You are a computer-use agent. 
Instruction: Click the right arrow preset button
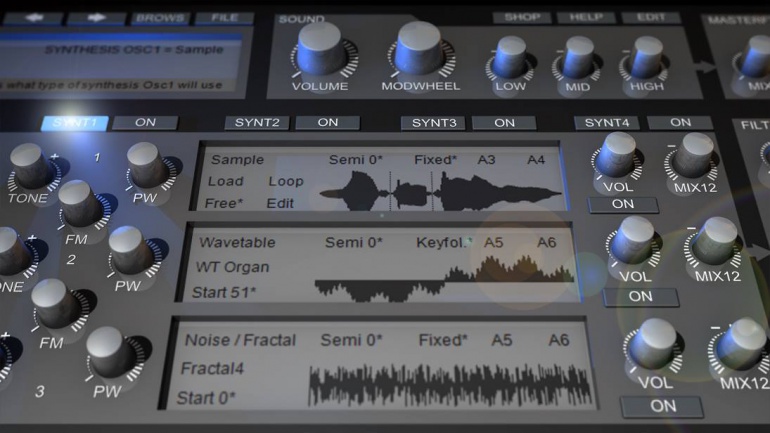point(96,18)
